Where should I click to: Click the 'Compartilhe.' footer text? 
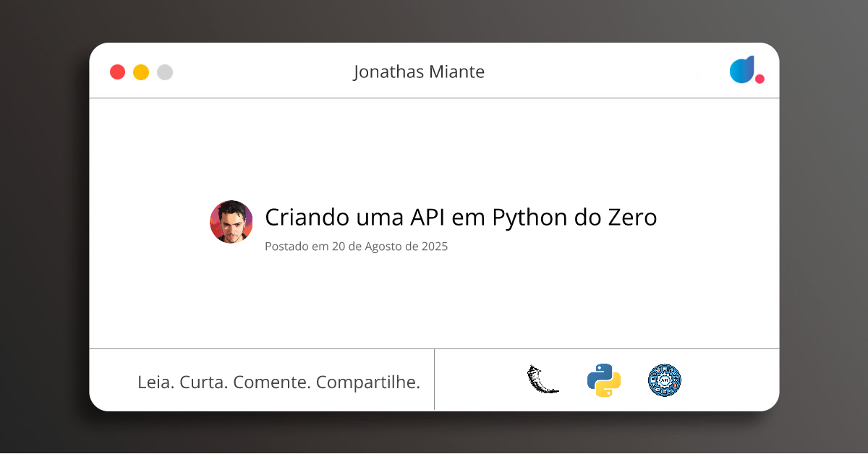[x=368, y=382]
